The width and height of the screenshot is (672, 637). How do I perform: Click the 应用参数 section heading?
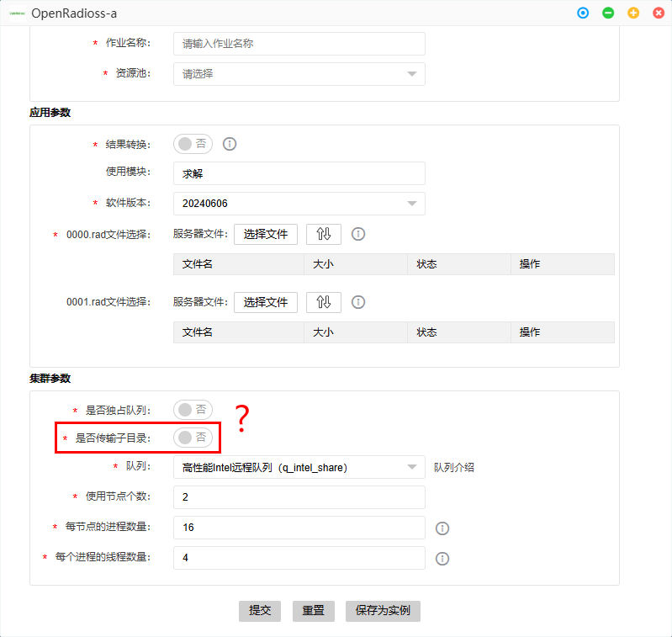pos(50,113)
